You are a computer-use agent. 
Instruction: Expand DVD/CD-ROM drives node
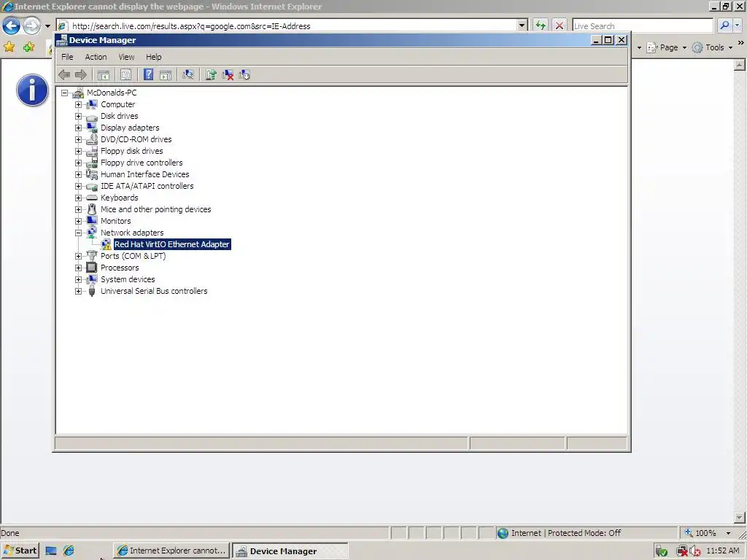coord(79,139)
